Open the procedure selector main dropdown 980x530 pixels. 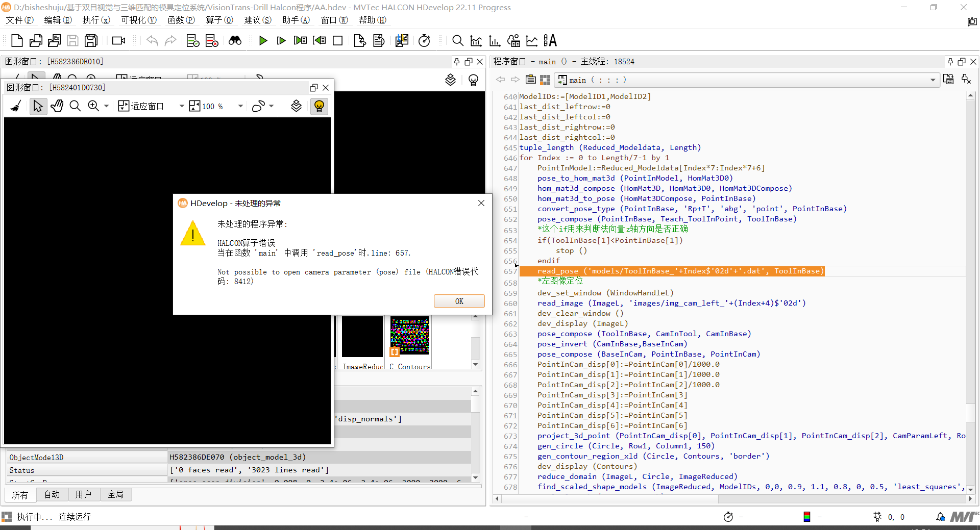(746, 80)
